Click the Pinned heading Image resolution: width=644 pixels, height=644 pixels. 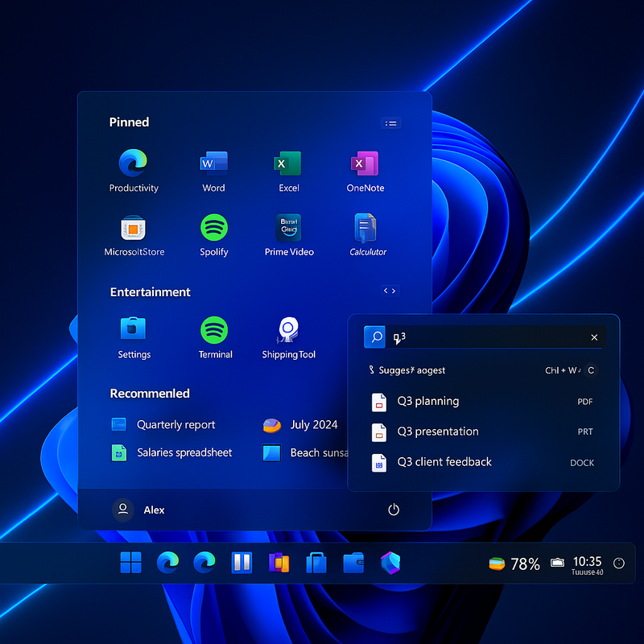click(129, 122)
